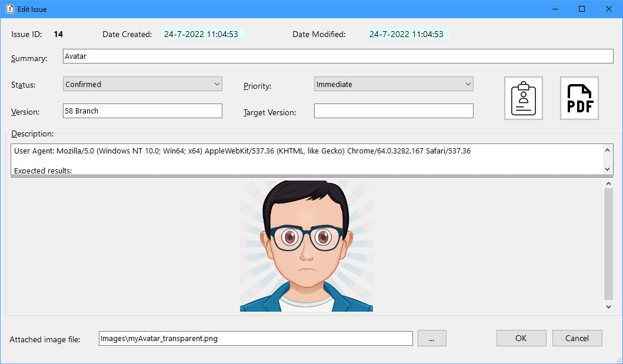This screenshot has width=623, height=364.
Task: Click the Target Version label
Action: [x=270, y=112]
